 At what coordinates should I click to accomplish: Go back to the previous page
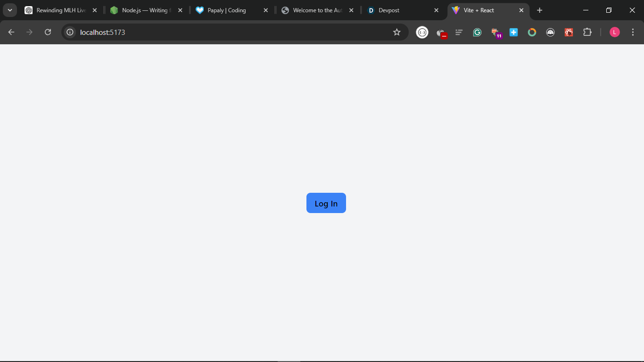tap(11, 32)
